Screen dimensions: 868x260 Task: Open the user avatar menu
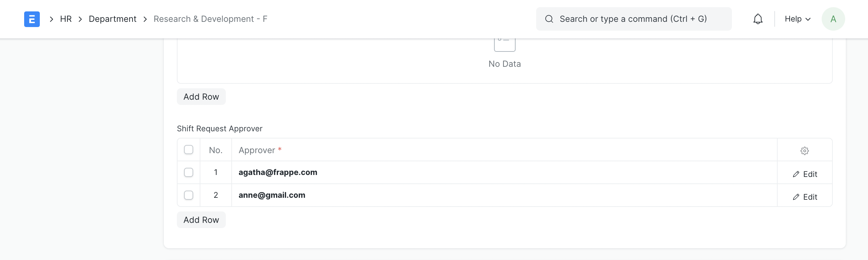pyautogui.click(x=833, y=19)
